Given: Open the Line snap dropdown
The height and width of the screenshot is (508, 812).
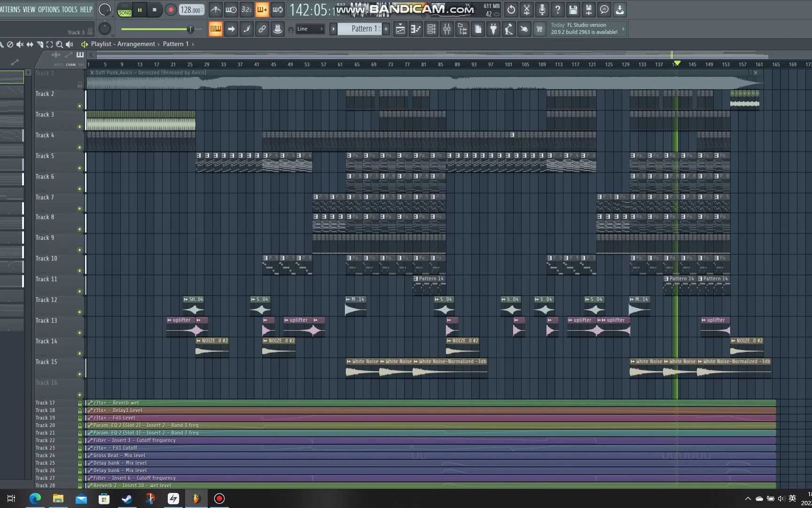Looking at the screenshot, I should [310, 29].
